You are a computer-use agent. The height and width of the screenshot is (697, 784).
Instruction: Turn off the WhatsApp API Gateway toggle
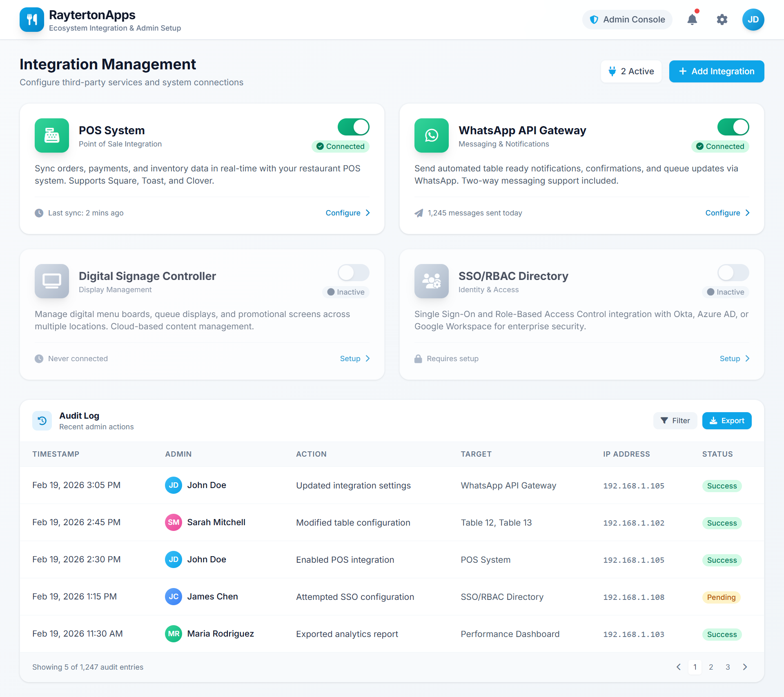point(733,127)
